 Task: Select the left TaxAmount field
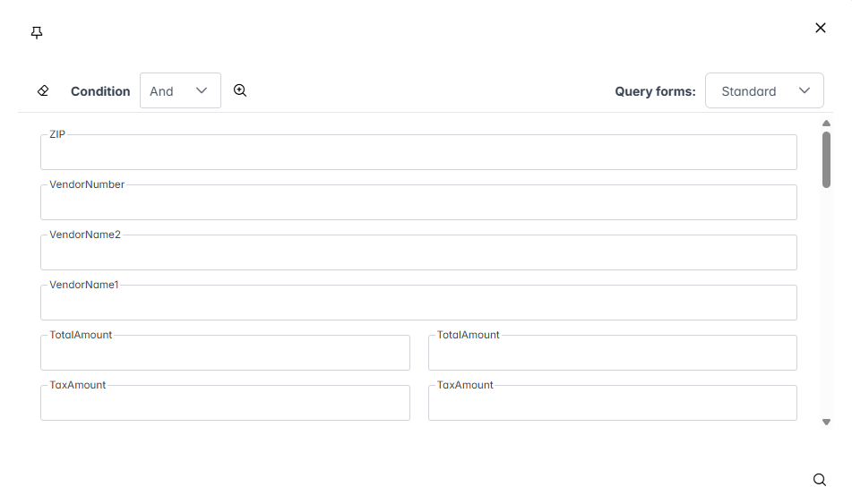click(225, 405)
